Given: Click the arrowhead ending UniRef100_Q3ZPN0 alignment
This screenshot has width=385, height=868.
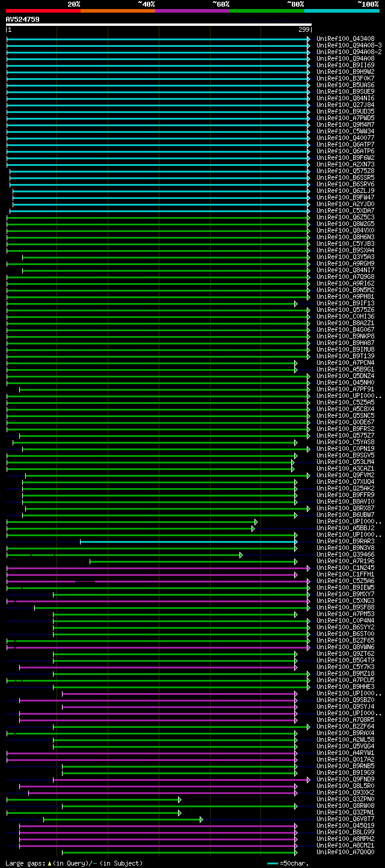Looking at the screenshot, I should tap(179, 799).
